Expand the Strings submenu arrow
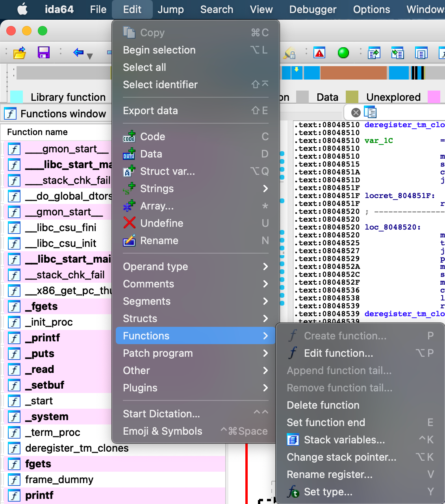This screenshot has width=445, height=504. coord(265,189)
